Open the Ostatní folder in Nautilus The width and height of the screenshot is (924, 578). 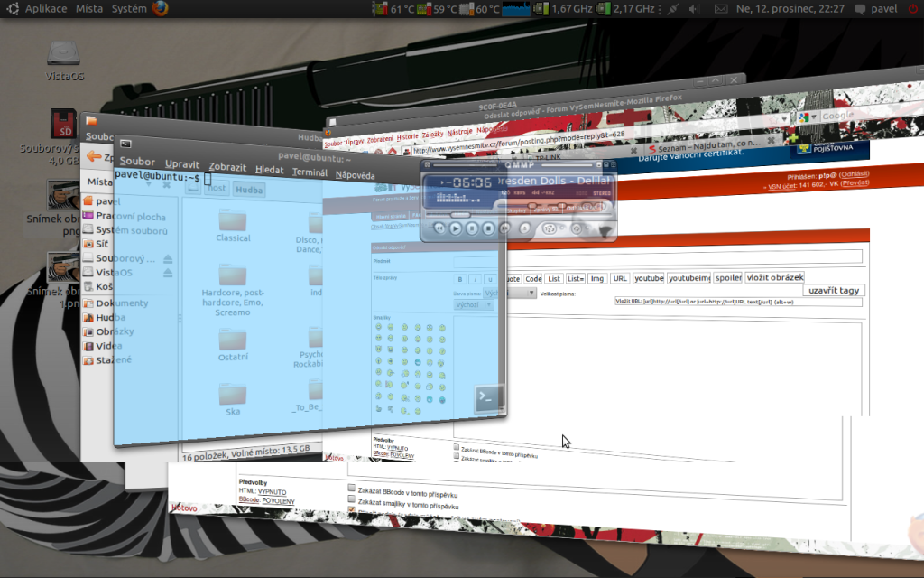233,345
